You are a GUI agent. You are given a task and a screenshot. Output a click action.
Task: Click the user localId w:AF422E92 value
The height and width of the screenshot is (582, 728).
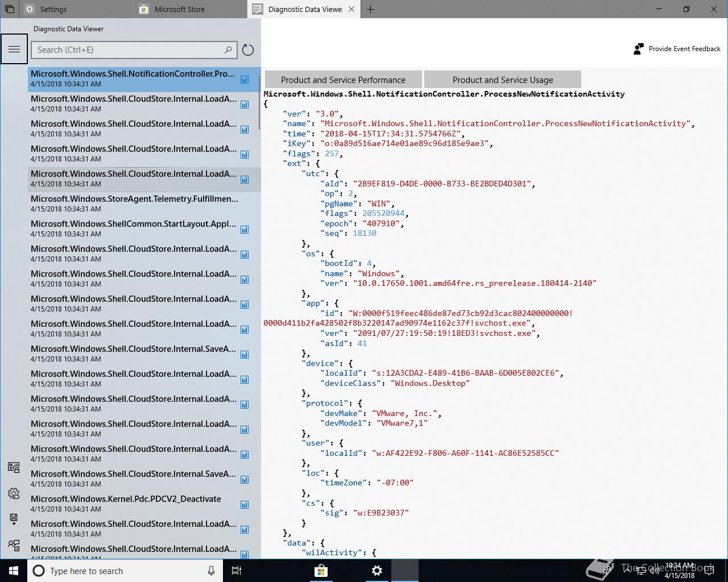click(x=465, y=453)
